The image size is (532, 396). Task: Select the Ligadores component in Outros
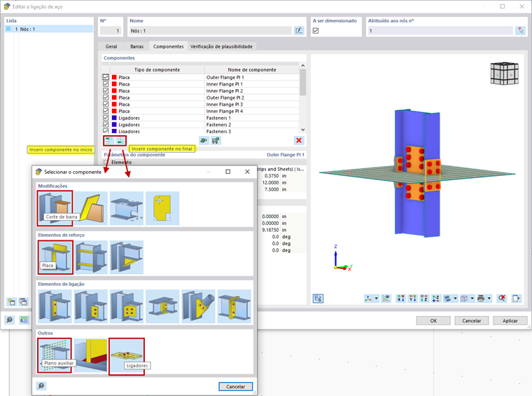point(127,356)
